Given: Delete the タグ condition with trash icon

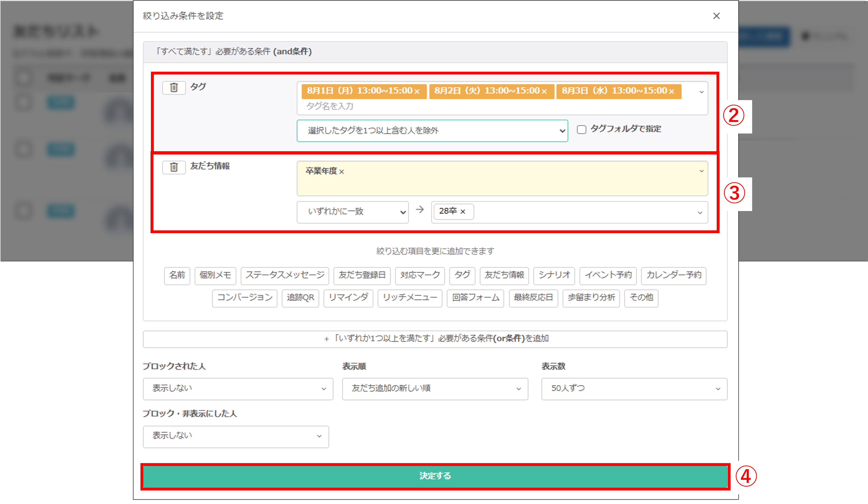Looking at the screenshot, I should tap(174, 88).
